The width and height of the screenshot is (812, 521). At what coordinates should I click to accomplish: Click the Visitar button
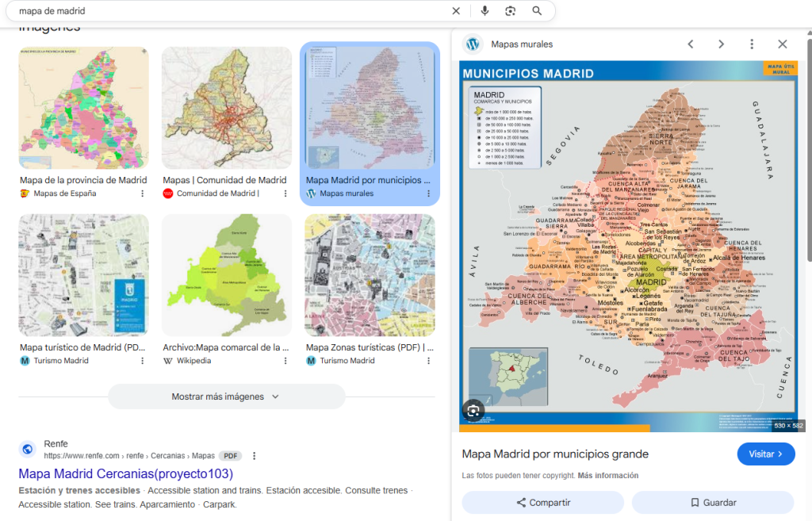765,454
